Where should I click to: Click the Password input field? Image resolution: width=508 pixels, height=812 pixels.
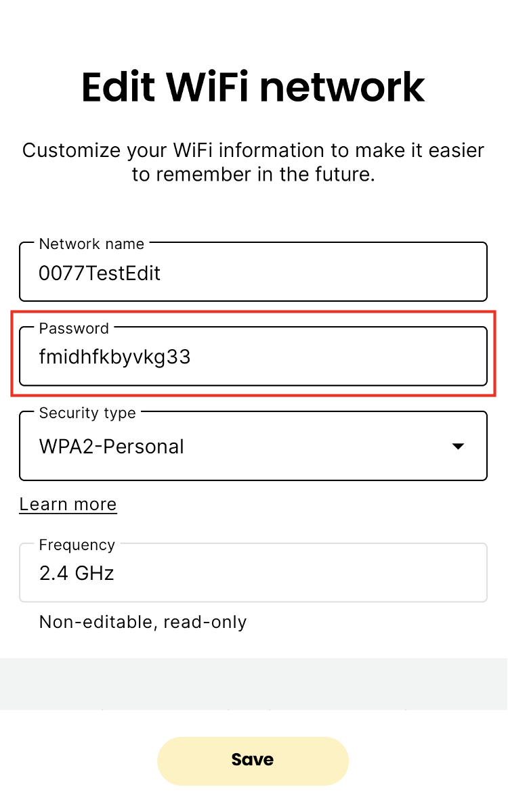point(253,356)
